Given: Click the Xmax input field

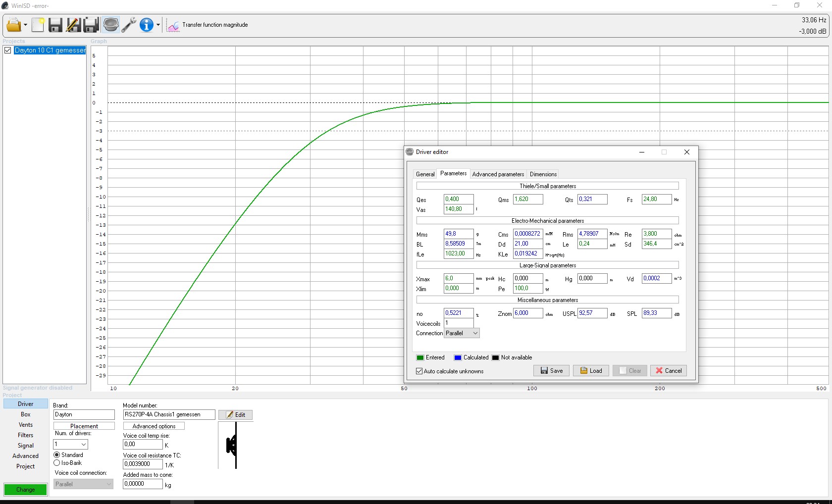Looking at the screenshot, I should point(459,278).
